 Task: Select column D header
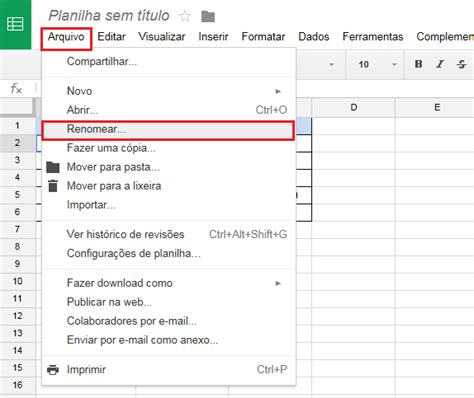click(354, 107)
